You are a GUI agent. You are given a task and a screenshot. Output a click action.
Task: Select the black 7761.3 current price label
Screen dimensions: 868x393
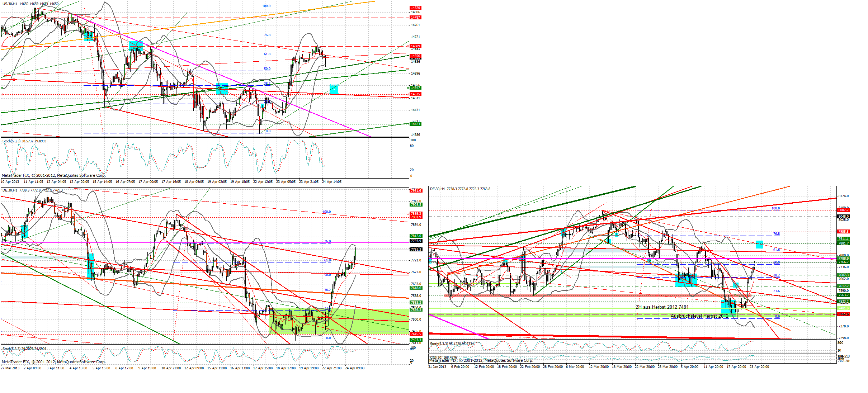416,249
